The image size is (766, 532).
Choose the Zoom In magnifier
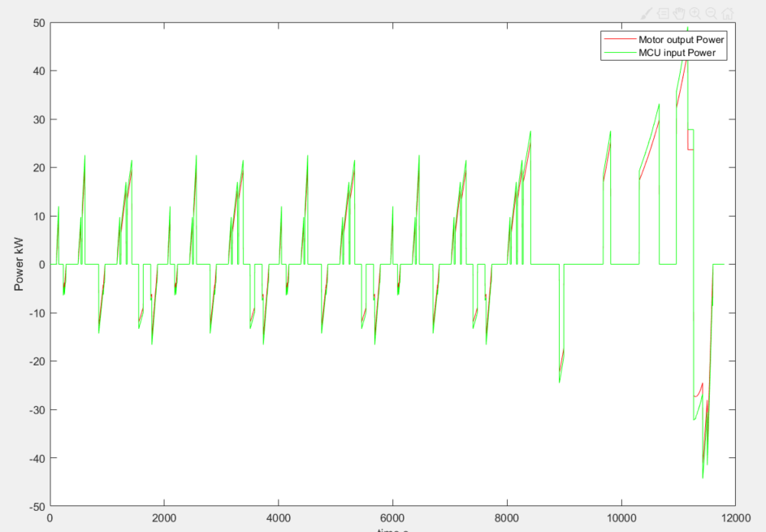tap(695, 14)
